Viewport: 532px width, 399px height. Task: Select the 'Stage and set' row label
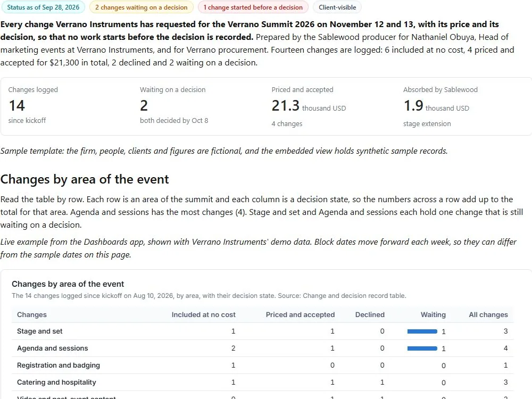[x=40, y=331]
